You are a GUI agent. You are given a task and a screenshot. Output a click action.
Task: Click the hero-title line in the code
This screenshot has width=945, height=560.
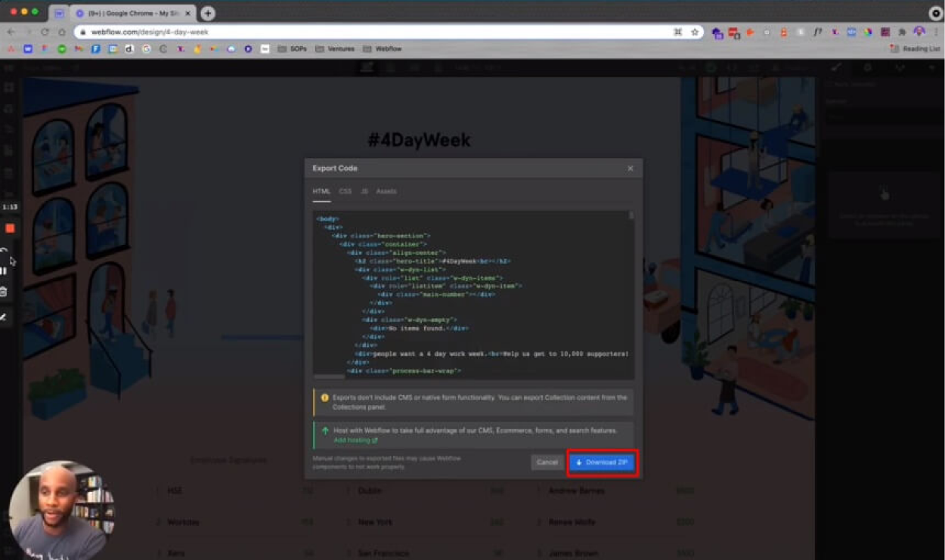coord(433,261)
